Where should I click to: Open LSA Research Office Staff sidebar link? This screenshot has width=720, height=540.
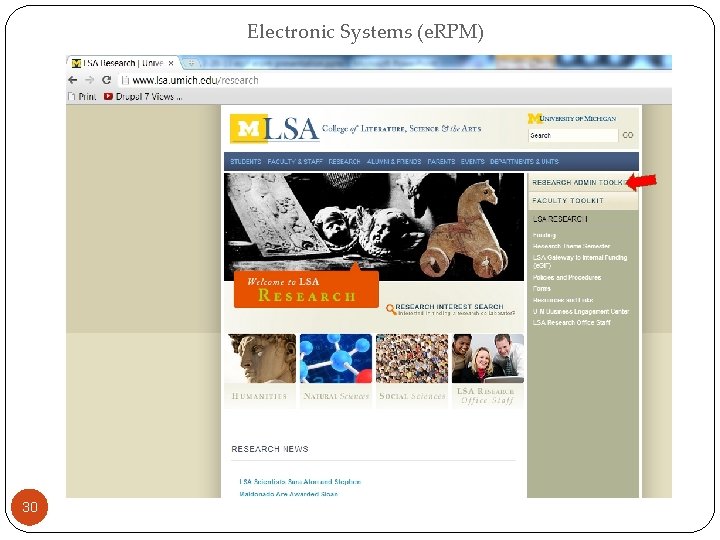[572, 322]
